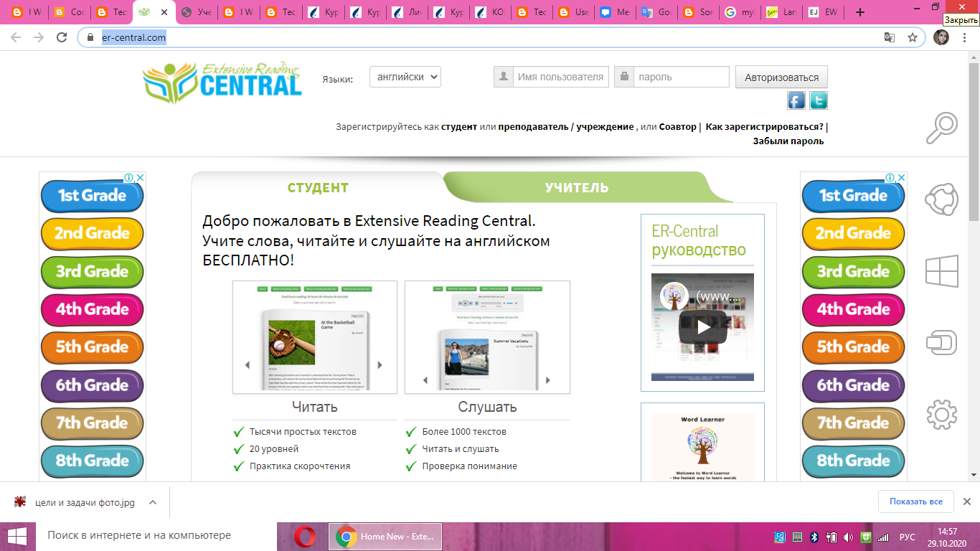Click the Facebook icon below the login button
980x551 pixels.
796,100
